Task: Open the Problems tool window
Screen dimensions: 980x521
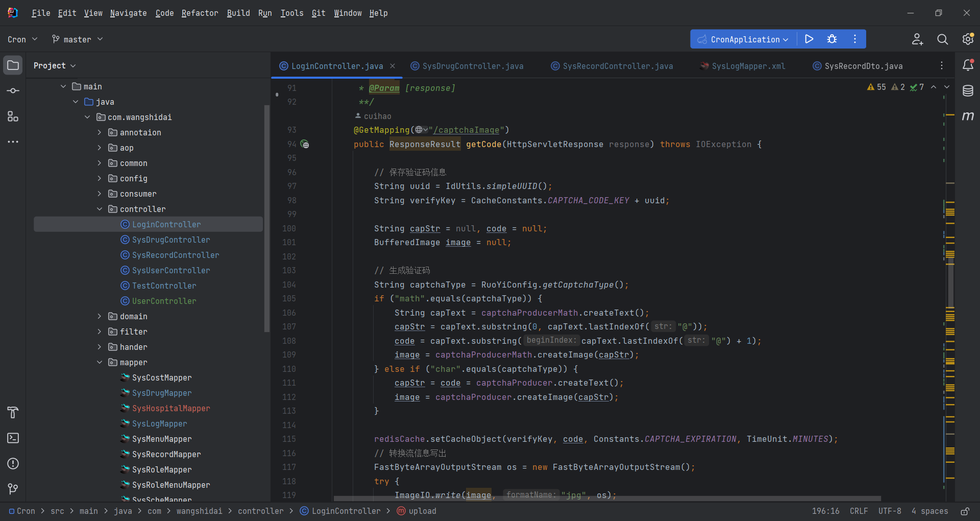Action: click(x=13, y=463)
